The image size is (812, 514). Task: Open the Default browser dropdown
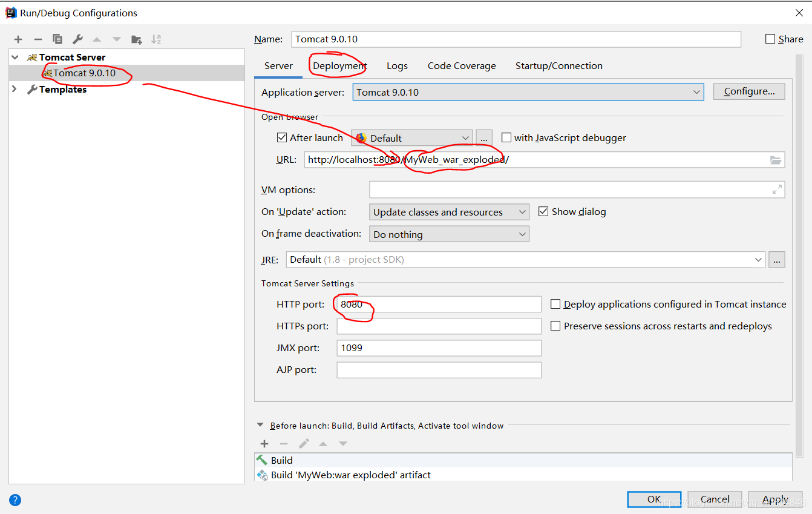412,138
